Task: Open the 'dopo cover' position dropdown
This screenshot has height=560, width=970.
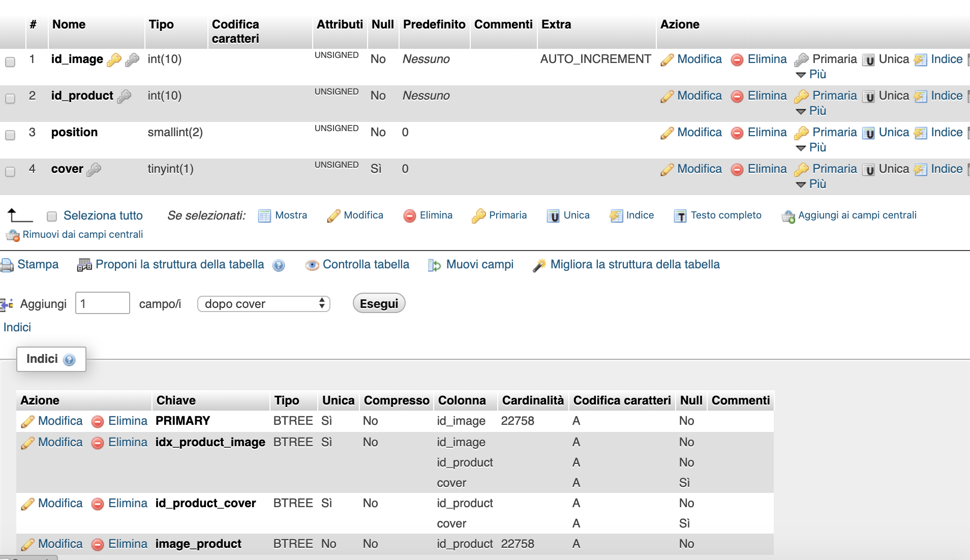Action: click(263, 304)
